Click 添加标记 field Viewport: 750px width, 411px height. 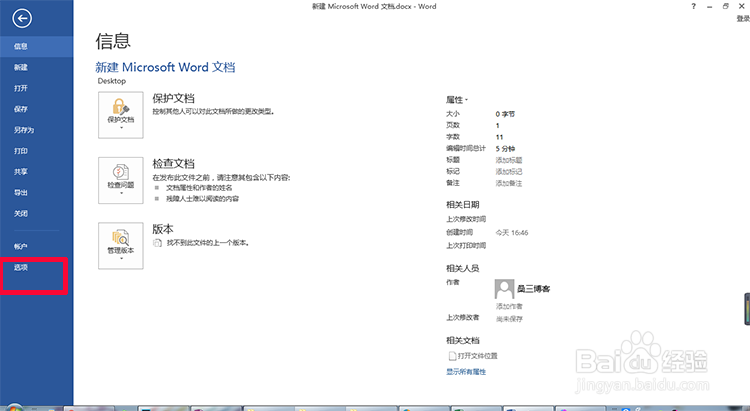tap(509, 172)
